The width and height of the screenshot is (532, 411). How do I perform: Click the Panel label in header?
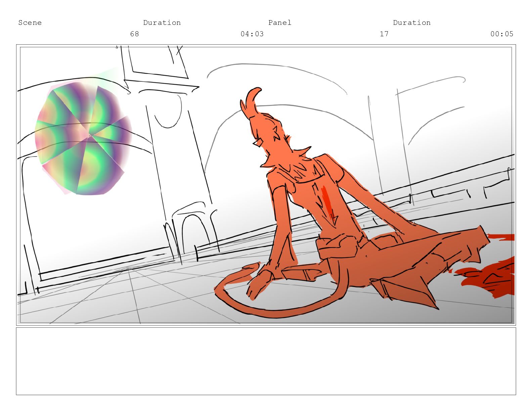pyautogui.click(x=279, y=23)
